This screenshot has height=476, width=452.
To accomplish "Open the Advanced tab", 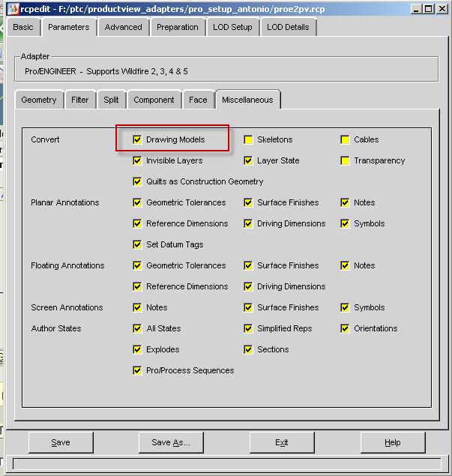I will pyautogui.click(x=123, y=27).
